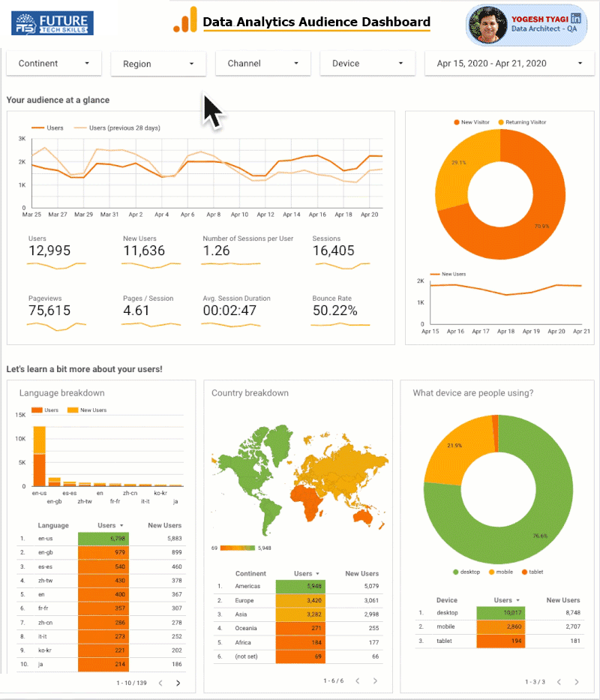Click the LinkedIn icon beside Yogesh Tyagi

coord(576,18)
